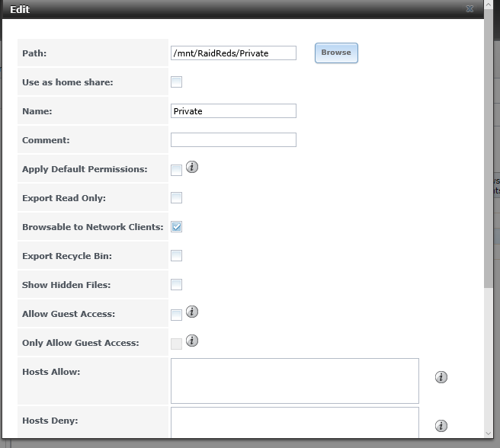Viewport: 500px width, 448px height.
Task: Click the Browse button
Action: 336,53
